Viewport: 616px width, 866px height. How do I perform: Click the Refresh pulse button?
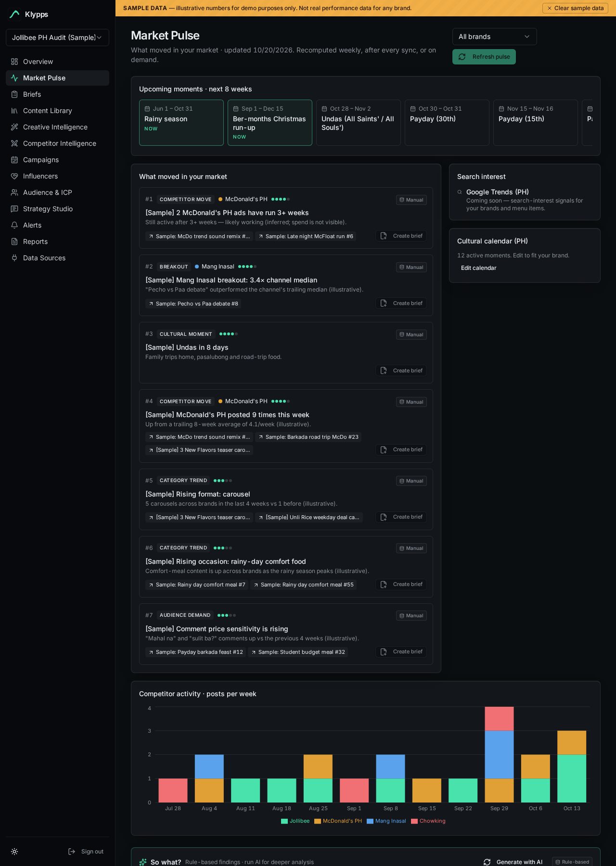pos(484,57)
